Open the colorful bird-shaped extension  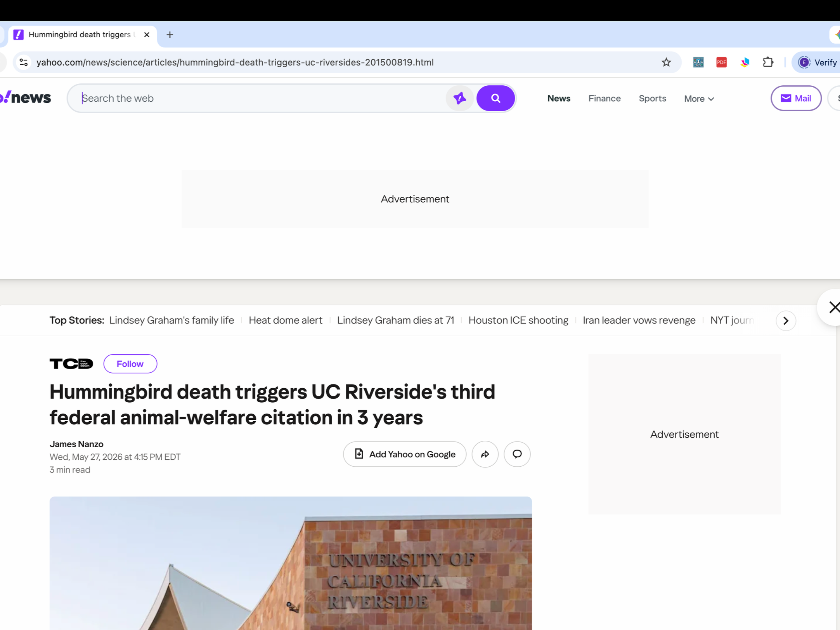745,62
